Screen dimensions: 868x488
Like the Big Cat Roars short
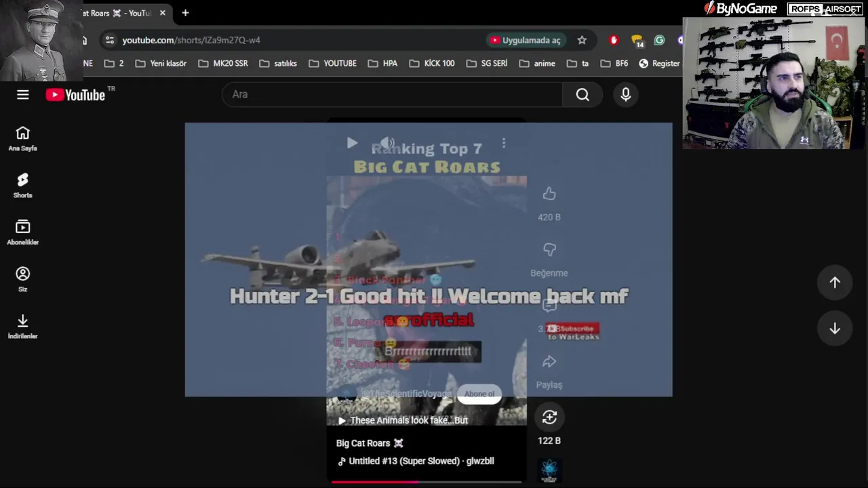549,195
